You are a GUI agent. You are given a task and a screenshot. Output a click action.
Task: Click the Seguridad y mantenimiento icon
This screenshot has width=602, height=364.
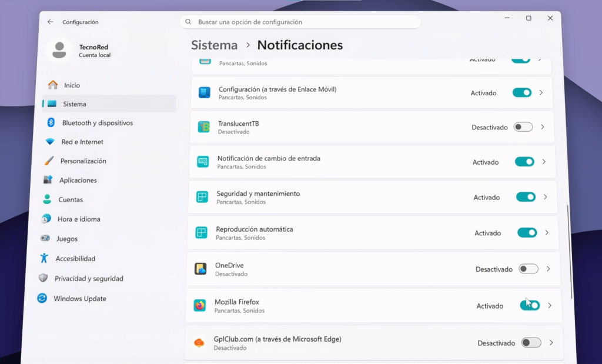(x=202, y=197)
